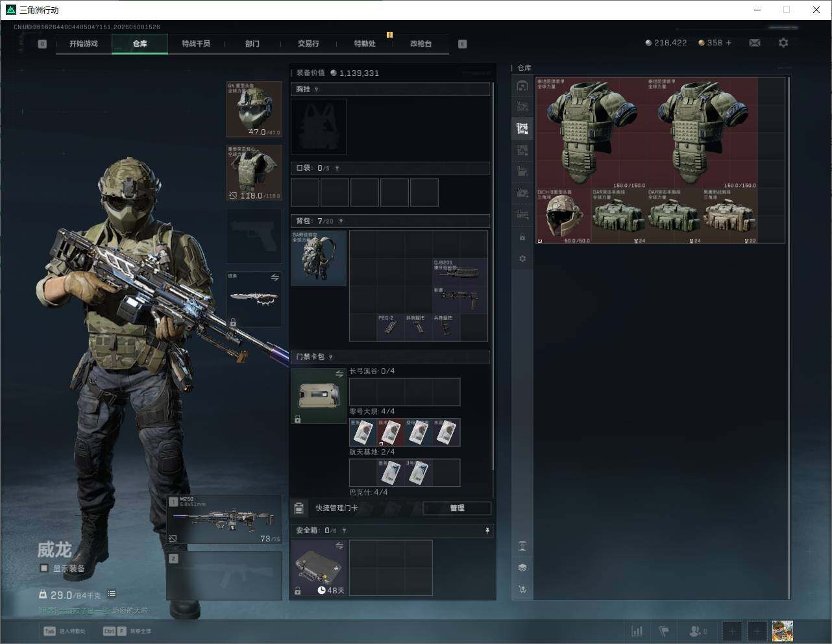Open 特勤处 tab
The width and height of the screenshot is (832, 644).
[x=365, y=43]
